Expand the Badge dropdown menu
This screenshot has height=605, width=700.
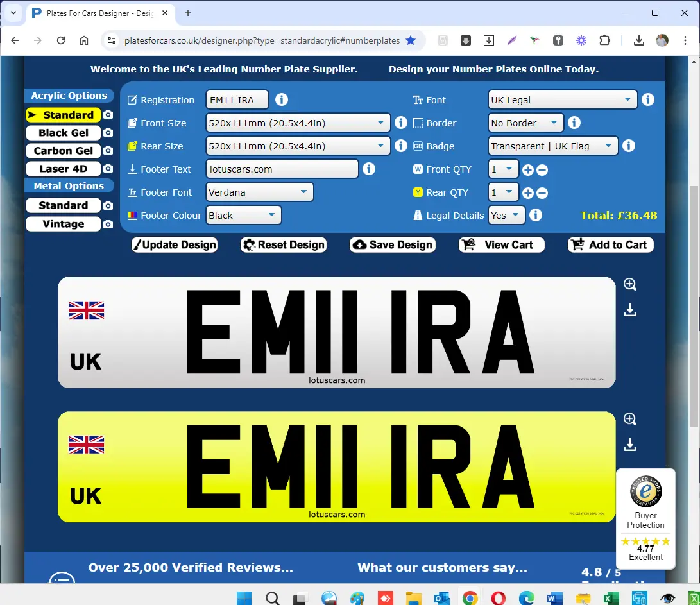point(552,146)
